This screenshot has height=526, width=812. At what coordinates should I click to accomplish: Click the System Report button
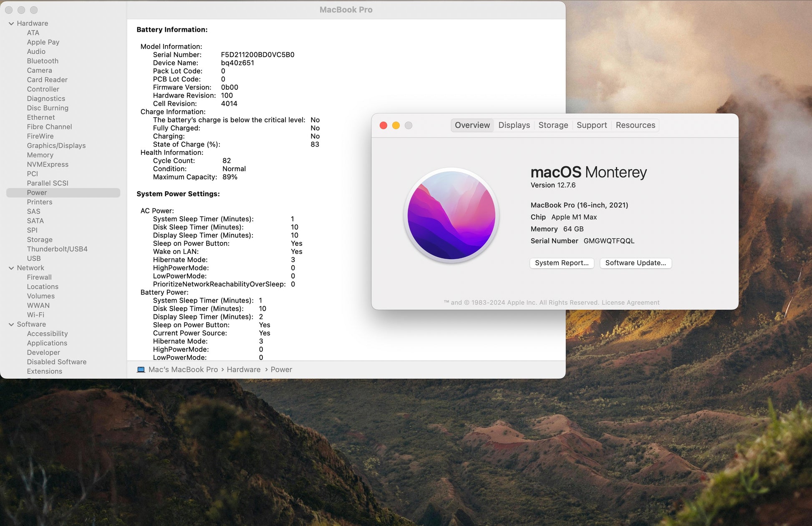561,263
